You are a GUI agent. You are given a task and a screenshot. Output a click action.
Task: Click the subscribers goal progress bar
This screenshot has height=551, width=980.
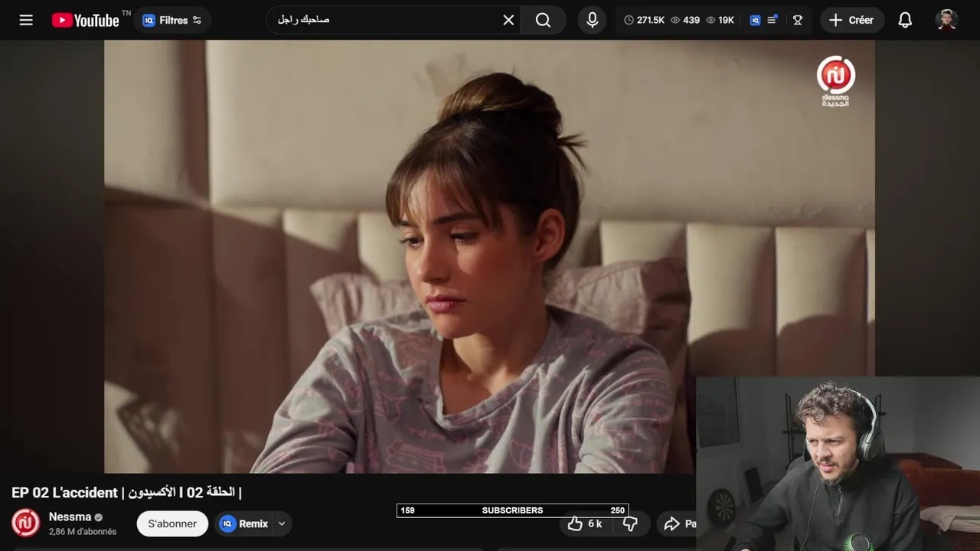pos(512,510)
